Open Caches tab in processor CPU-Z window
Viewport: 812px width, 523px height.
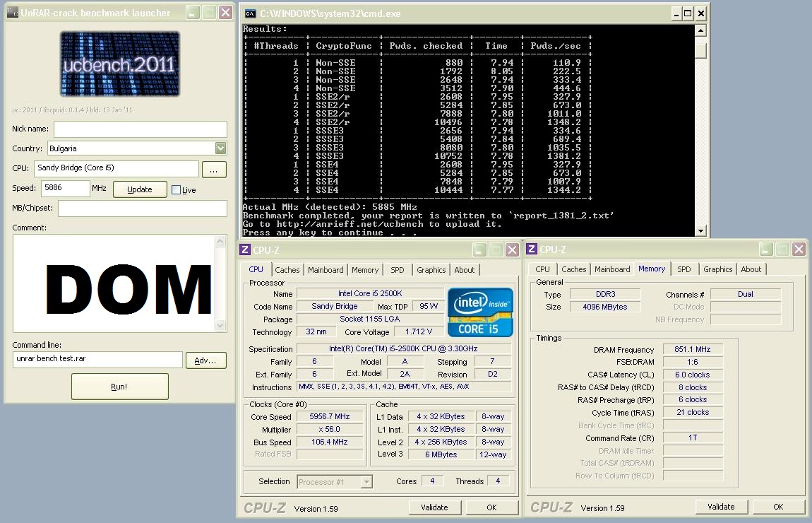tap(287, 270)
